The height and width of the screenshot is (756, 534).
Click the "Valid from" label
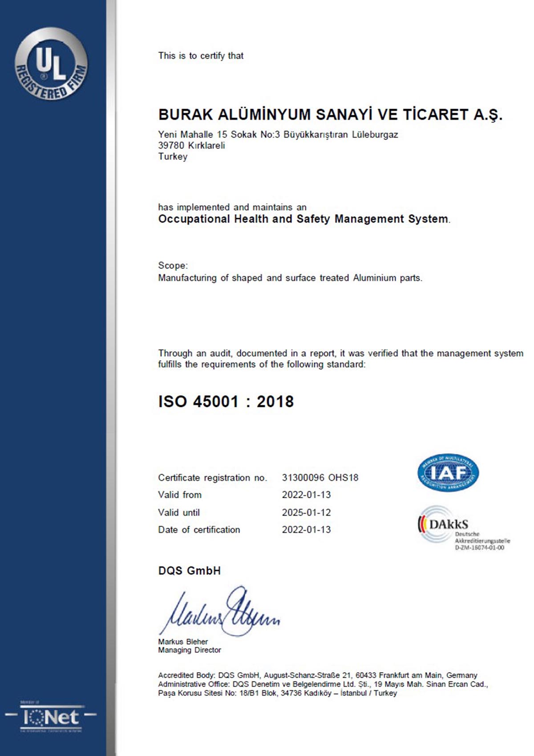tap(180, 495)
